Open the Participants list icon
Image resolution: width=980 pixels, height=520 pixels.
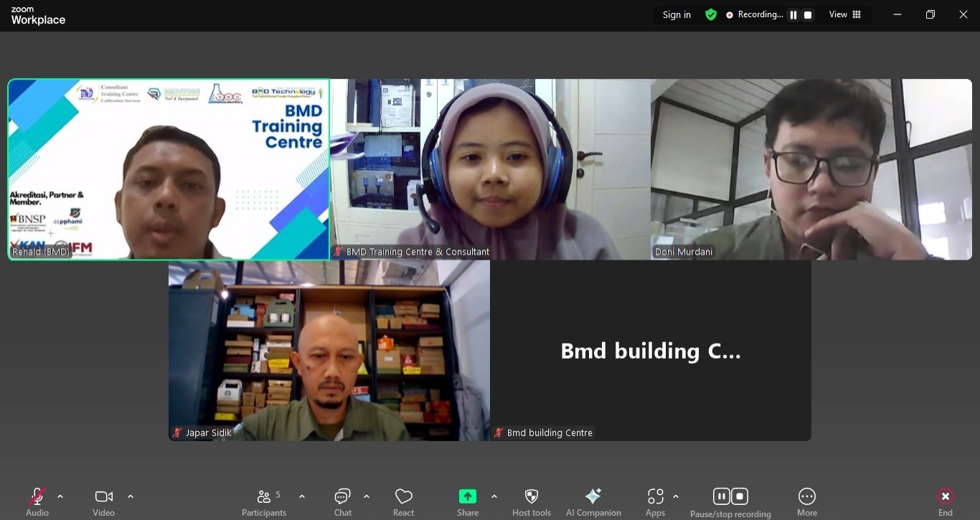pyautogui.click(x=264, y=496)
